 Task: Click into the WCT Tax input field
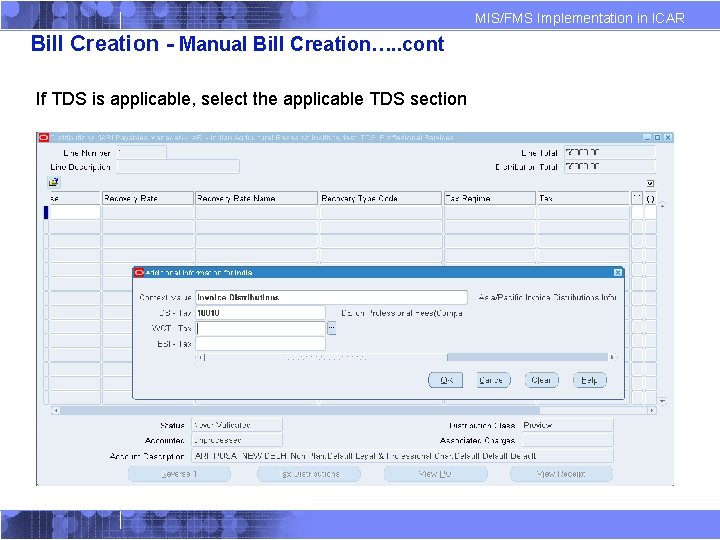[260, 328]
